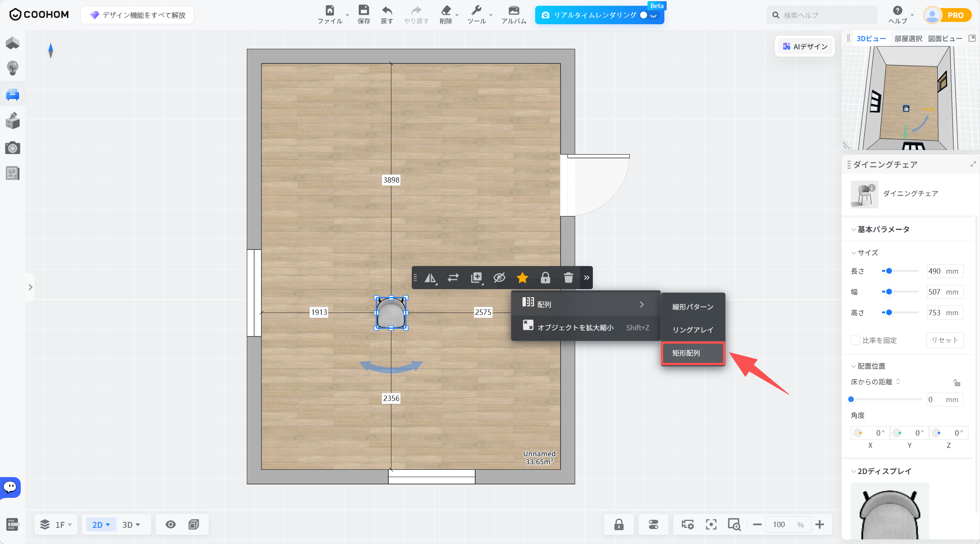Click the fit-to-screen focus icon
980x544 pixels.
pyautogui.click(x=711, y=524)
